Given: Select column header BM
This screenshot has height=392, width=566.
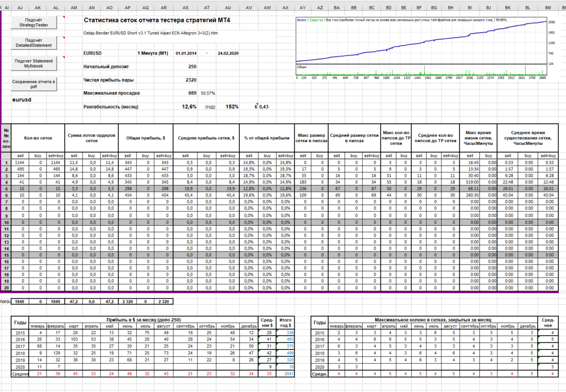Looking at the screenshot, I should pyautogui.click(x=548, y=8).
